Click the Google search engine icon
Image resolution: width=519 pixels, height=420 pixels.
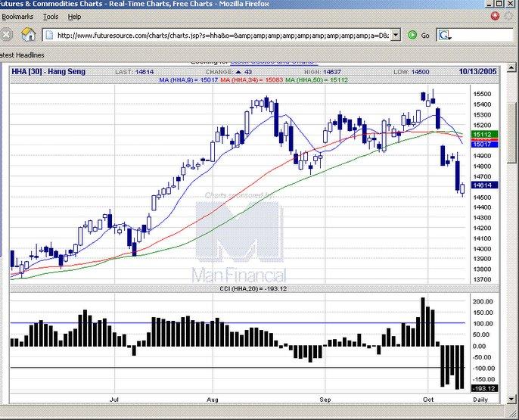[445, 35]
